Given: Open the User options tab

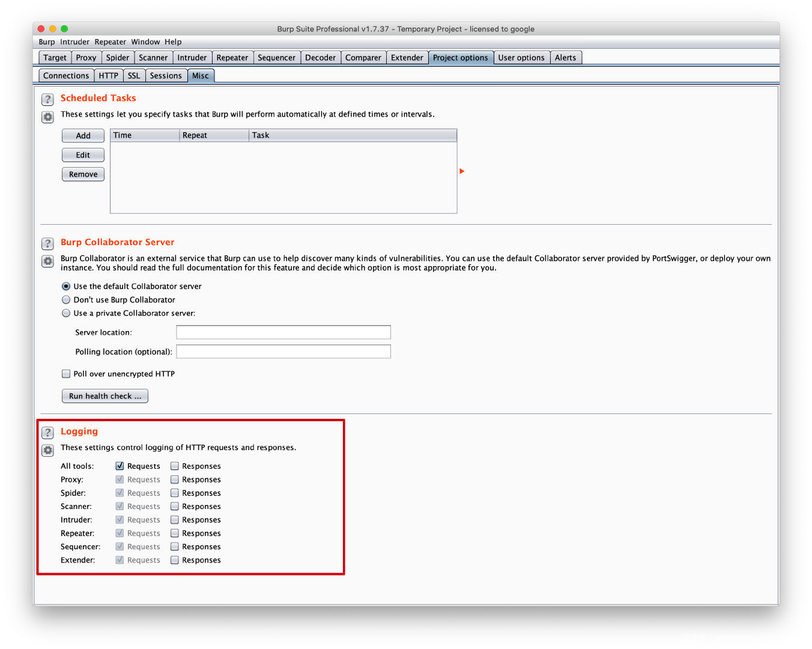Looking at the screenshot, I should coord(521,58).
